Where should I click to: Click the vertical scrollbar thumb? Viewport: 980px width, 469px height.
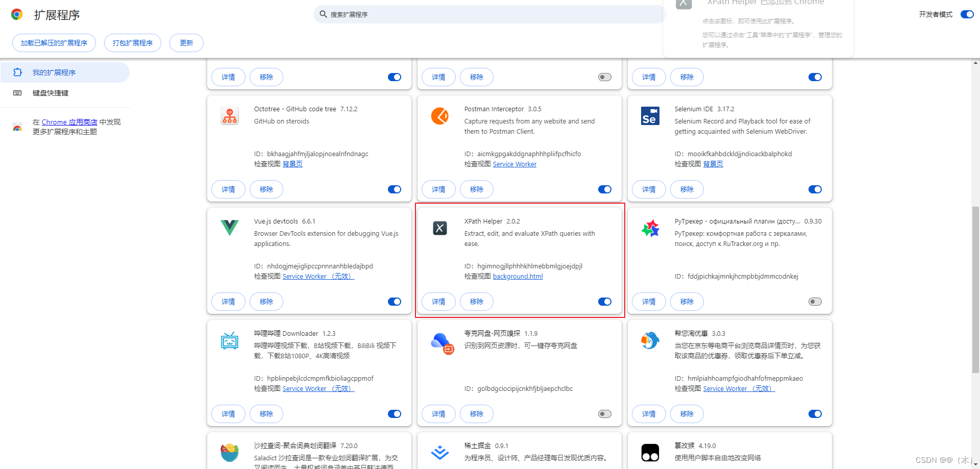coord(975,290)
